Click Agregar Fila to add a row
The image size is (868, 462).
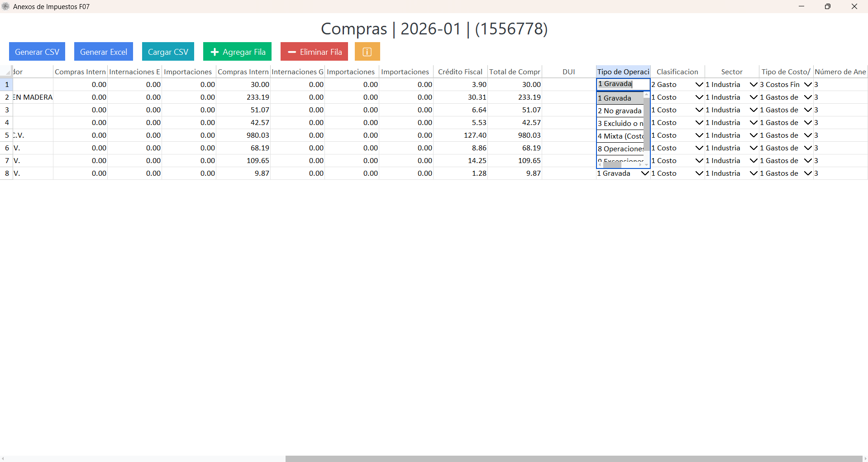[x=237, y=52]
